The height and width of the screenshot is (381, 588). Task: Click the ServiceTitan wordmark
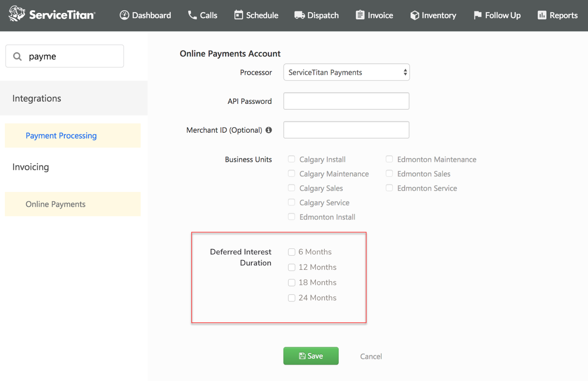click(62, 15)
